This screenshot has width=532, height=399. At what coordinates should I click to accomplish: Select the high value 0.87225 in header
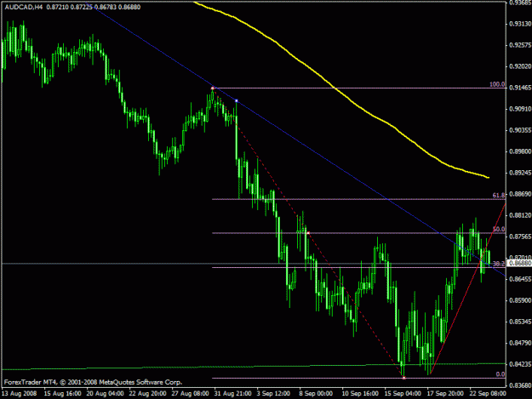(82, 7)
